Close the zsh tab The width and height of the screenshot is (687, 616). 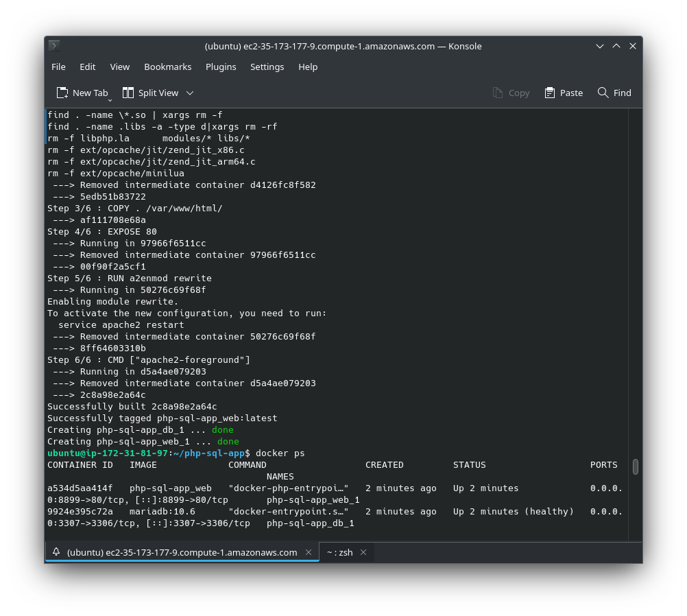363,552
